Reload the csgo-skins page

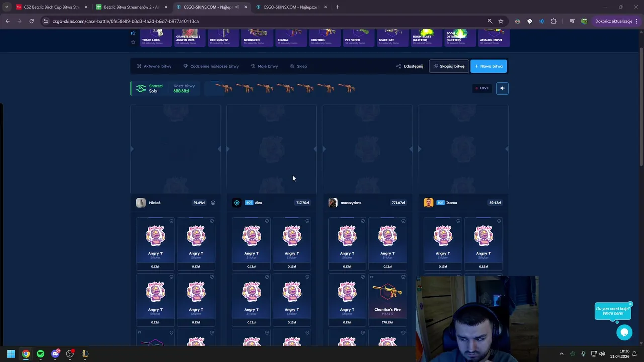[x=31, y=21]
